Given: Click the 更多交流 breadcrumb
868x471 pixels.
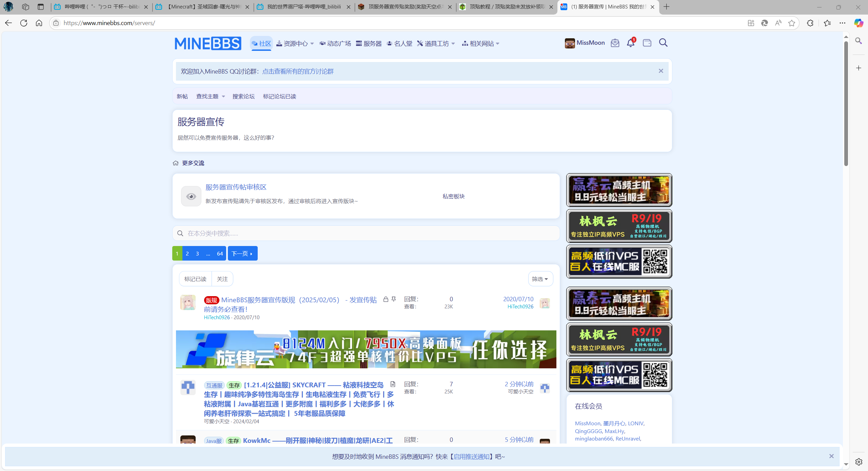Looking at the screenshot, I should [x=193, y=163].
